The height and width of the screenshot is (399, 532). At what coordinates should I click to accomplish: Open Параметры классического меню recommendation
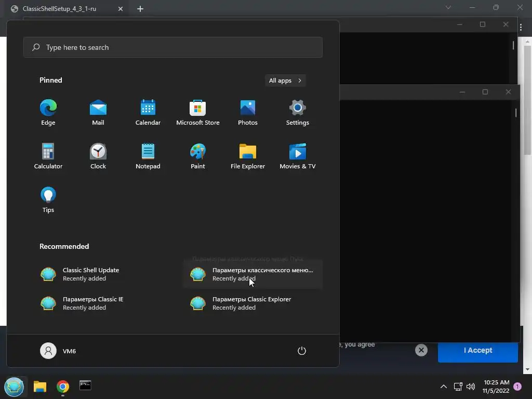point(253,274)
